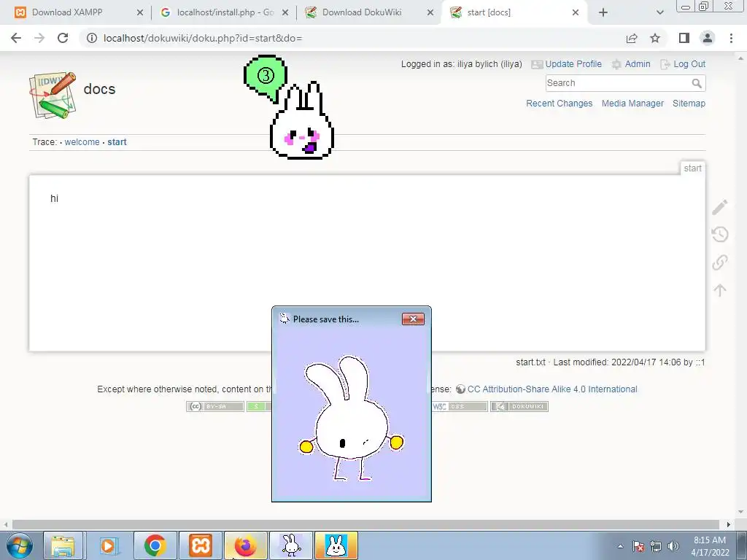Switch to Download XAMPP tab
Screen dimensions: 747x560
(x=66, y=12)
